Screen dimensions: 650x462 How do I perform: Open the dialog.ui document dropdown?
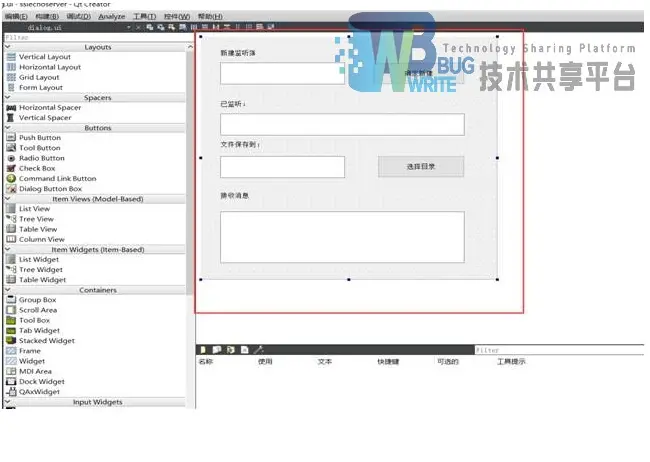coord(129,27)
